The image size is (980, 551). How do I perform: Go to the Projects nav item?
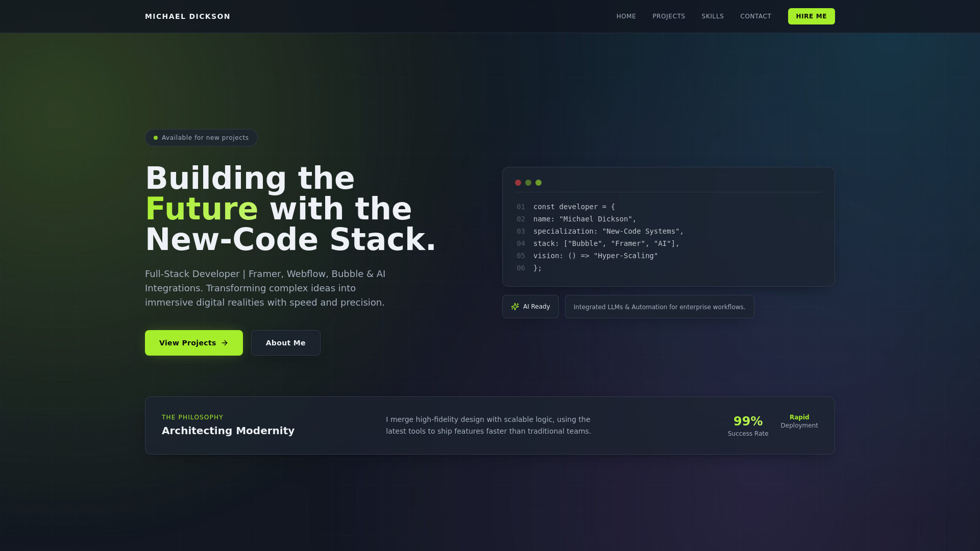tap(669, 16)
